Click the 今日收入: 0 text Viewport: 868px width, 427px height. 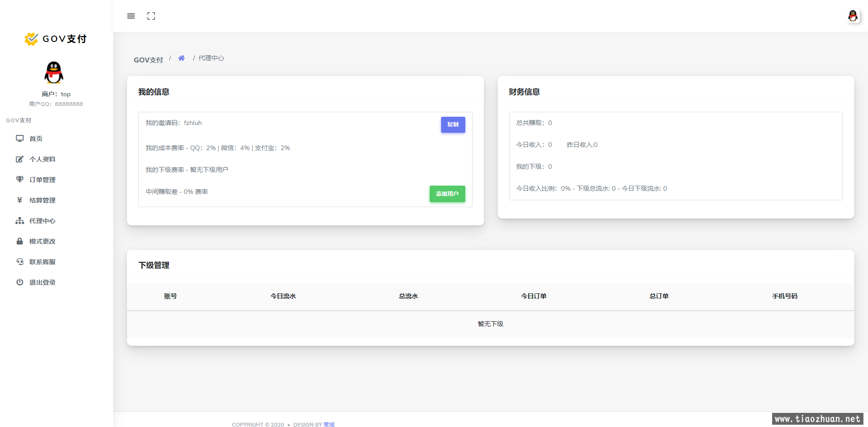534,145
